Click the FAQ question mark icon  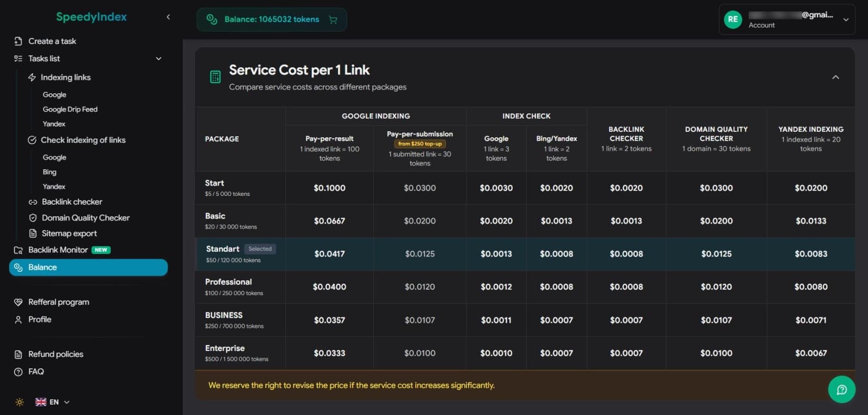18,372
